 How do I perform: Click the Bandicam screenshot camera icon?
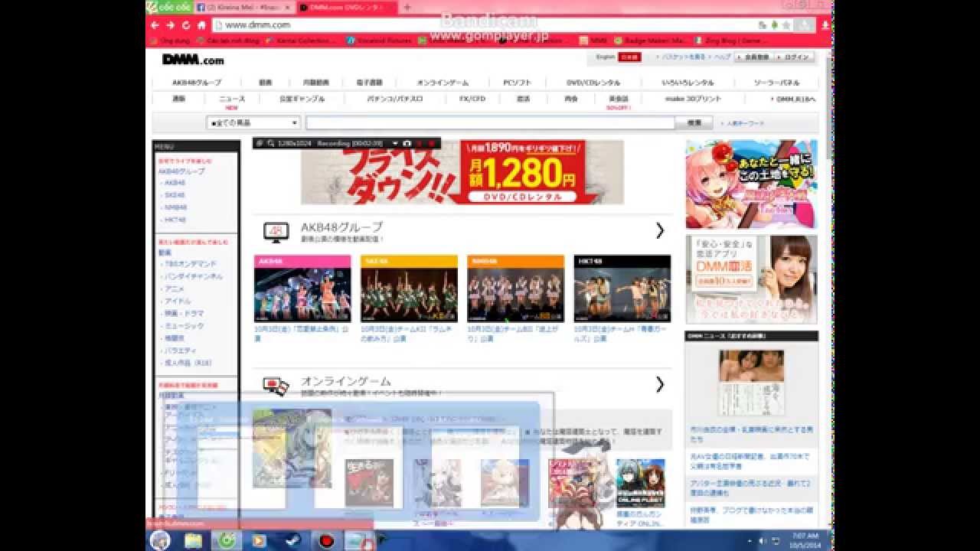(407, 143)
